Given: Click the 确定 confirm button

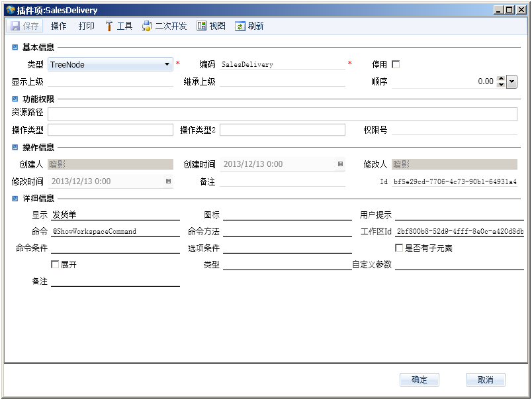Looking at the screenshot, I should coord(420,379).
